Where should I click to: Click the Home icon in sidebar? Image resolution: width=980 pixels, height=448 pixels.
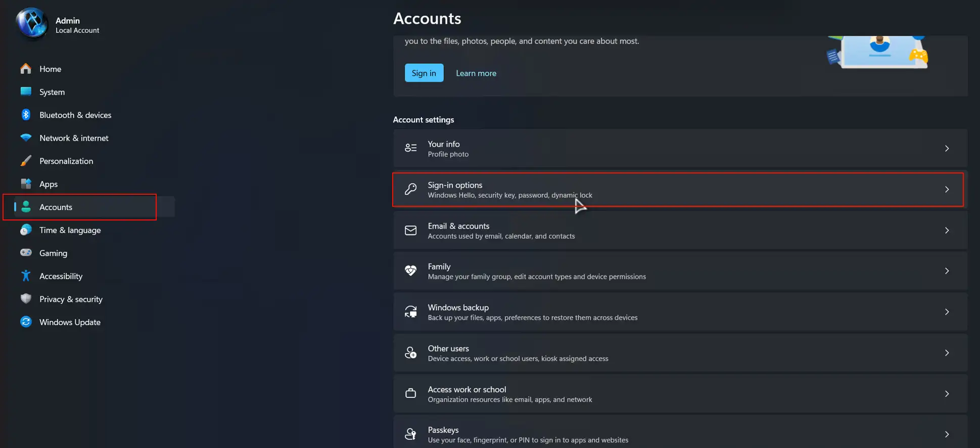coord(26,69)
